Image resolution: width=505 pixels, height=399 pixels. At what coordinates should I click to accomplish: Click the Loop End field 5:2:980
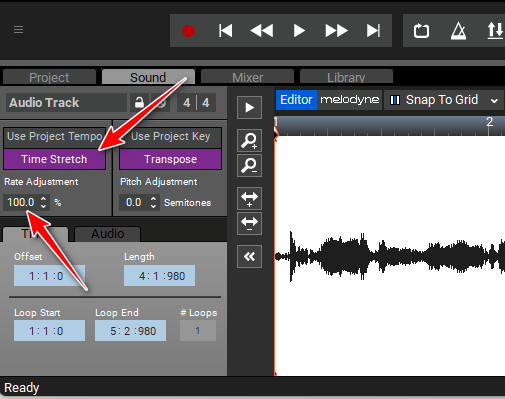(130, 331)
